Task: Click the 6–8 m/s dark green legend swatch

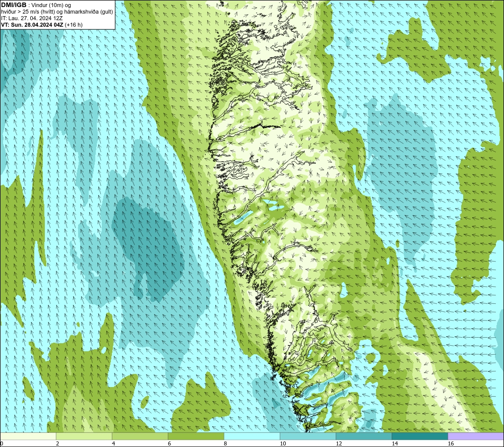Action: (196, 436)
